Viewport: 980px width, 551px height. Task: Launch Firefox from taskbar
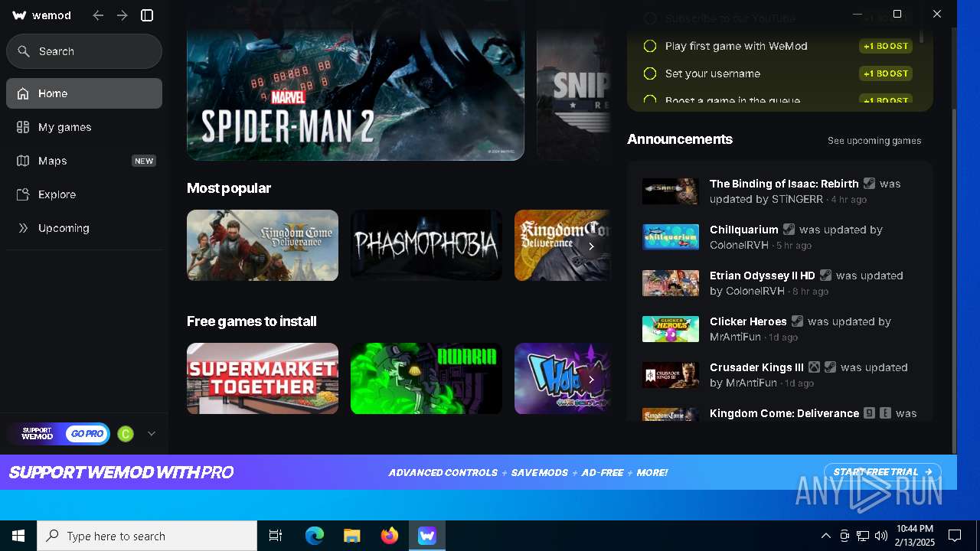(390, 536)
